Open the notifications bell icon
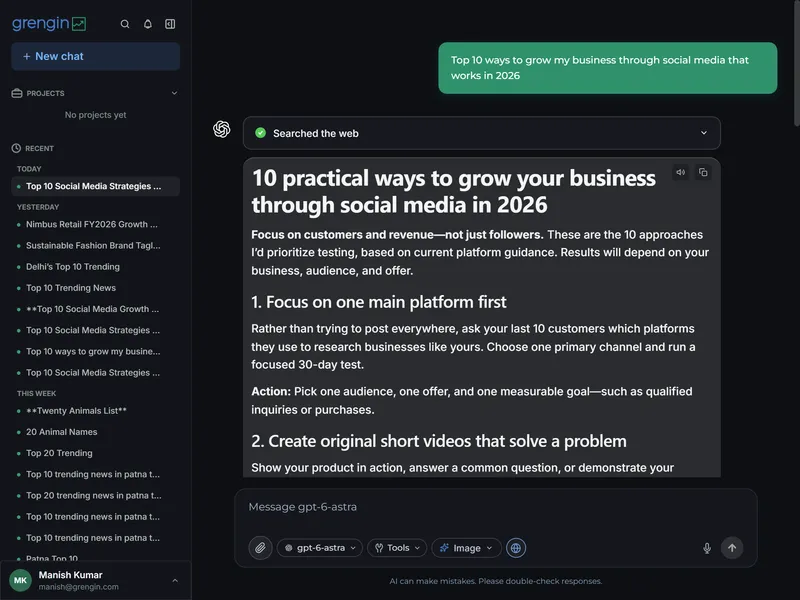 (x=147, y=24)
